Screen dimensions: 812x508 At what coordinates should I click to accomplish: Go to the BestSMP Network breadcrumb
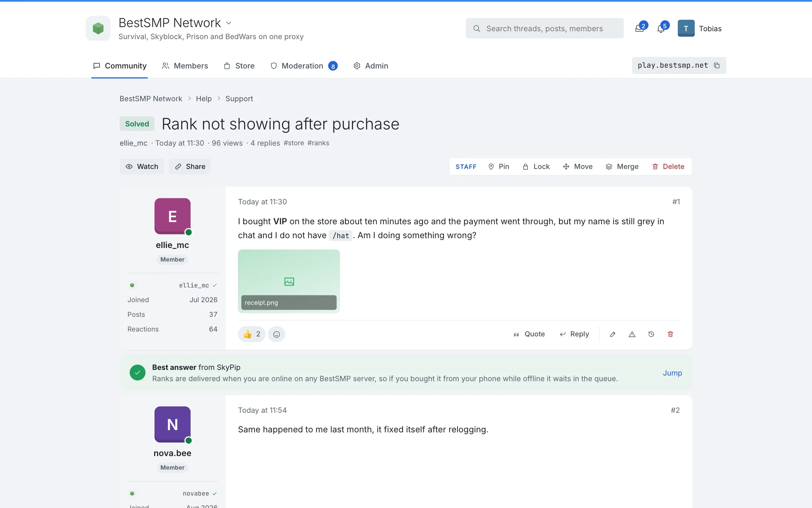[151, 99]
